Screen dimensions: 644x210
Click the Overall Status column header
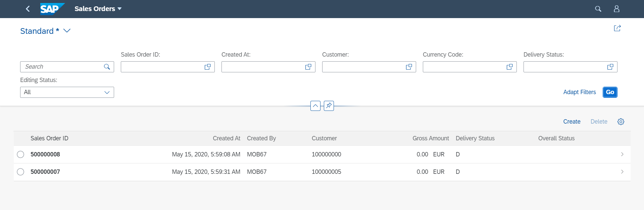(x=556, y=138)
